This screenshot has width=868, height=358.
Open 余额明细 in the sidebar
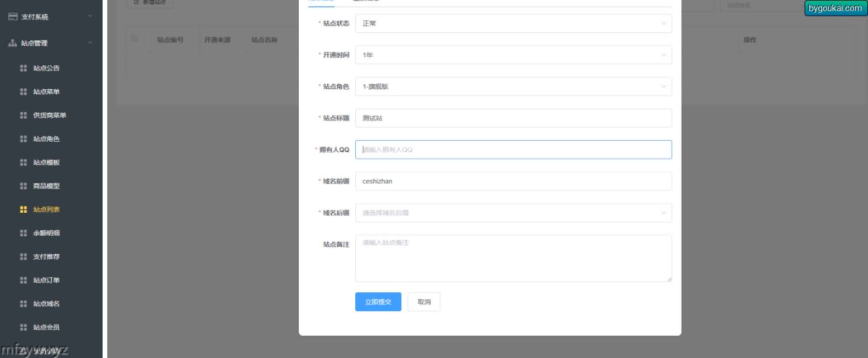click(46, 233)
